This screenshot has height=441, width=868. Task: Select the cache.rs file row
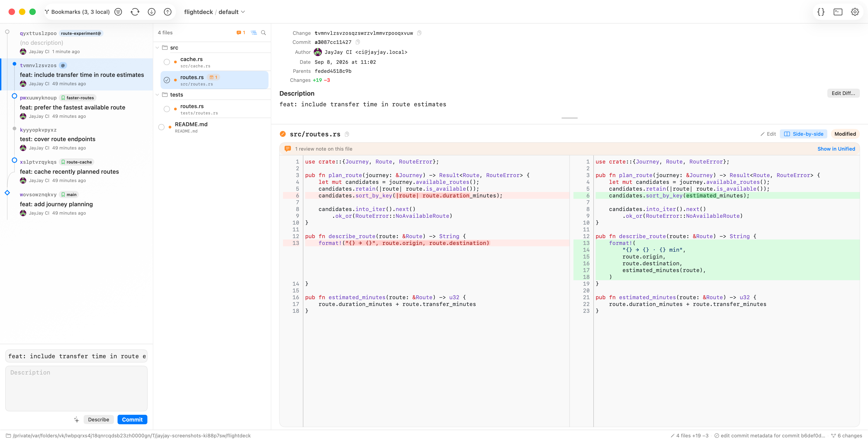coord(214,62)
